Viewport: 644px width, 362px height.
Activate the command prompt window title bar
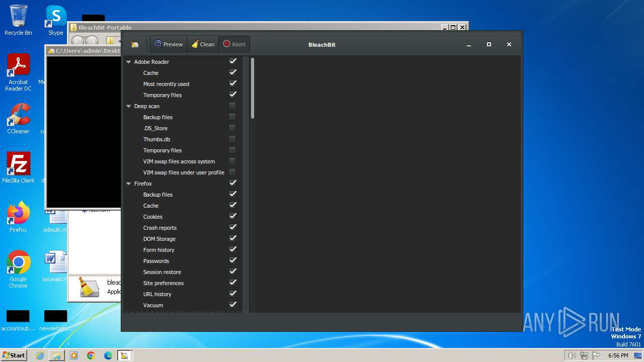tap(84, 51)
